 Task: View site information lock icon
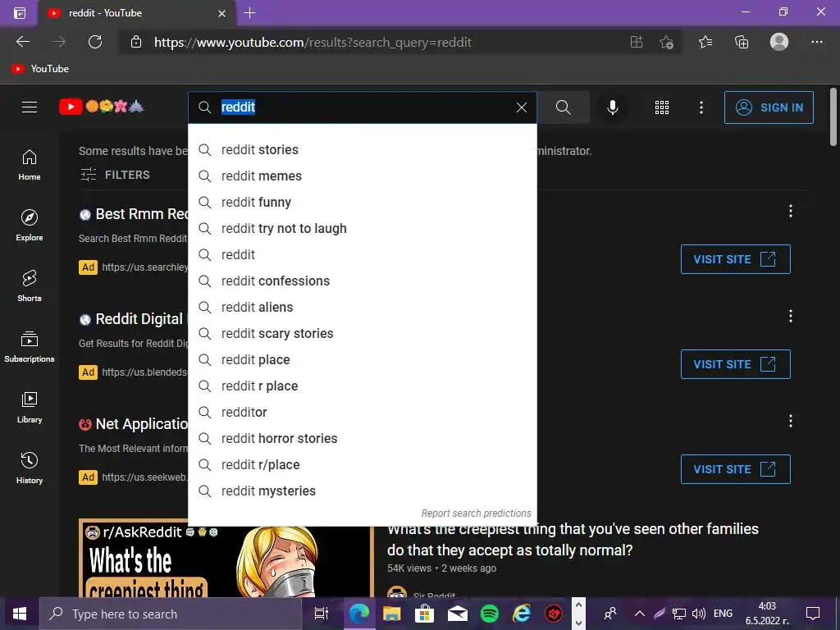136,42
